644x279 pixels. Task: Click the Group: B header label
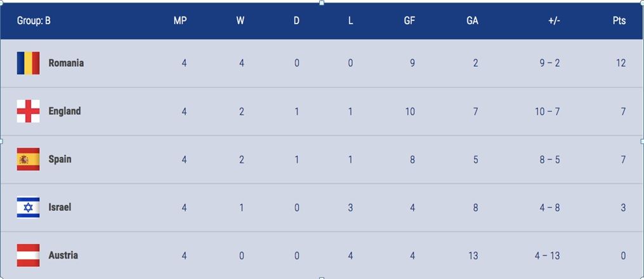tap(34, 20)
